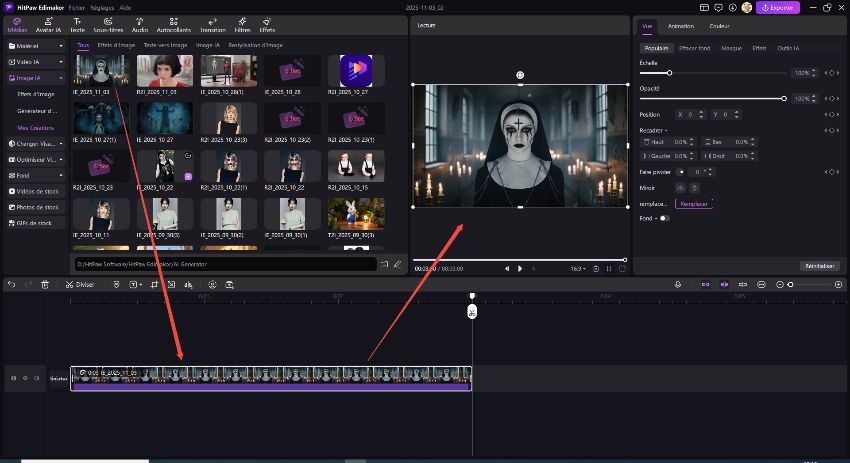The image size is (850, 463).
Task: Click the microphone voice-over icon
Action: 678,285
